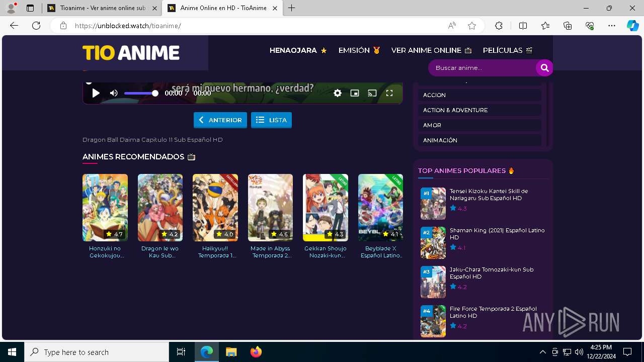The width and height of the screenshot is (644, 362).
Task: Select the ANIMACIÓN genre
Action: [x=479, y=140]
